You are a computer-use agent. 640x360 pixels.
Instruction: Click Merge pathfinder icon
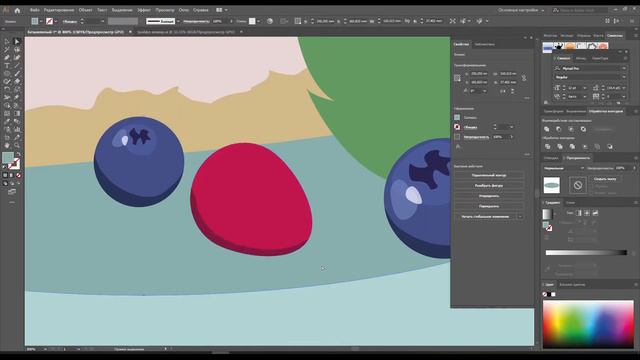coord(572,147)
